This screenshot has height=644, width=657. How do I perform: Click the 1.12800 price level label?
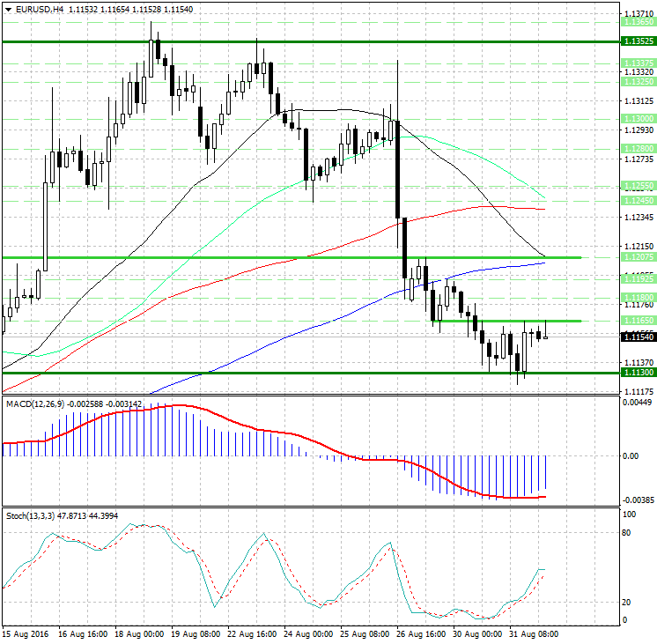[639, 149]
